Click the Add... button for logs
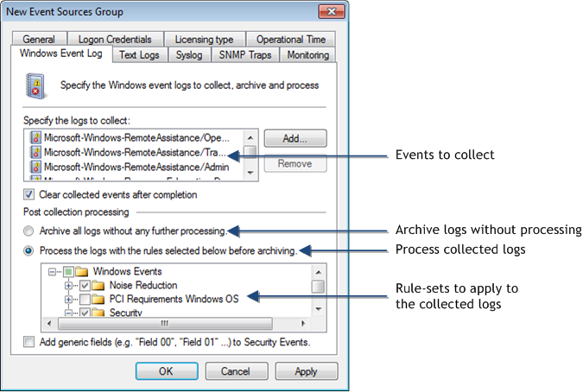This screenshot has height=392, width=583. [x=295, y=138]
